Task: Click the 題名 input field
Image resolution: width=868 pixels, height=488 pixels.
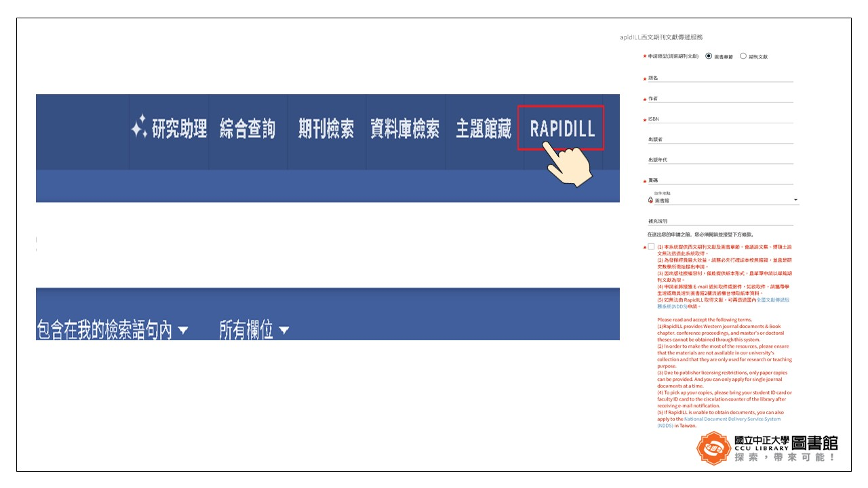Action: pyautogui.click(x=720, y=78)
